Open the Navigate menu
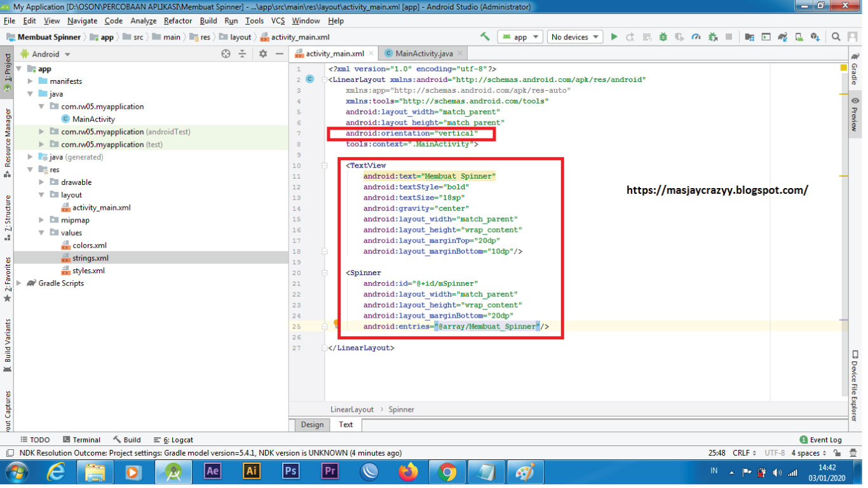The image size is (868, 488). 82,20
